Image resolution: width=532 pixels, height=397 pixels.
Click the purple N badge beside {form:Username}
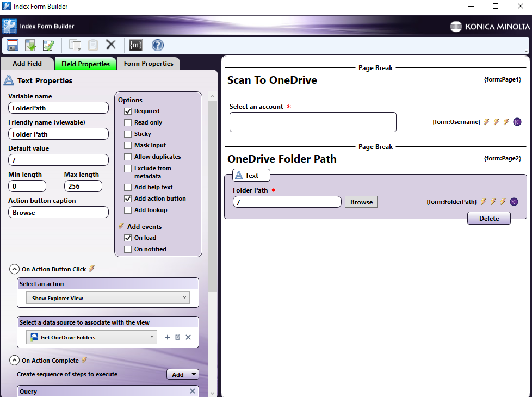517,122
